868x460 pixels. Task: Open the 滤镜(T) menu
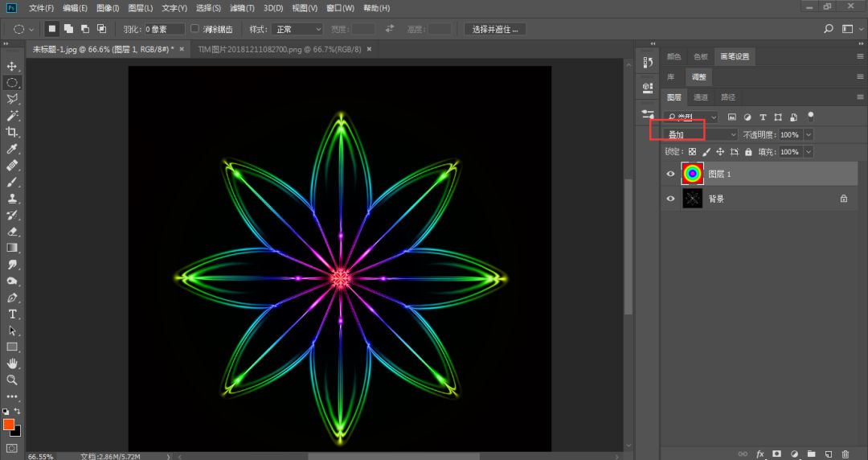click(242, 8)
